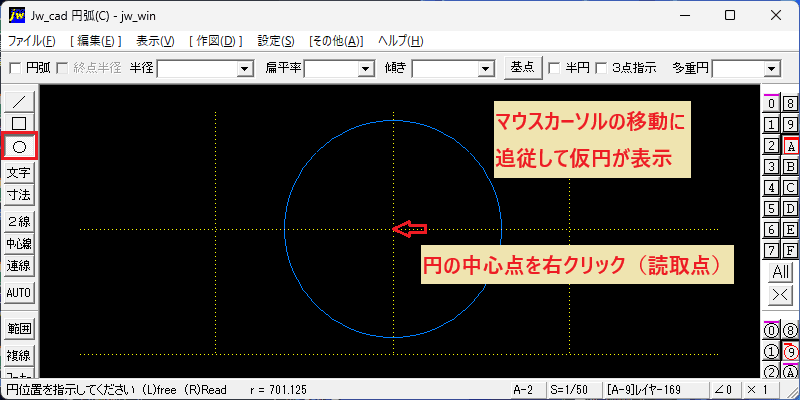Toggle the 終点半径 checkbox
The height and width of the screenshot is (400, 800).
62,68
